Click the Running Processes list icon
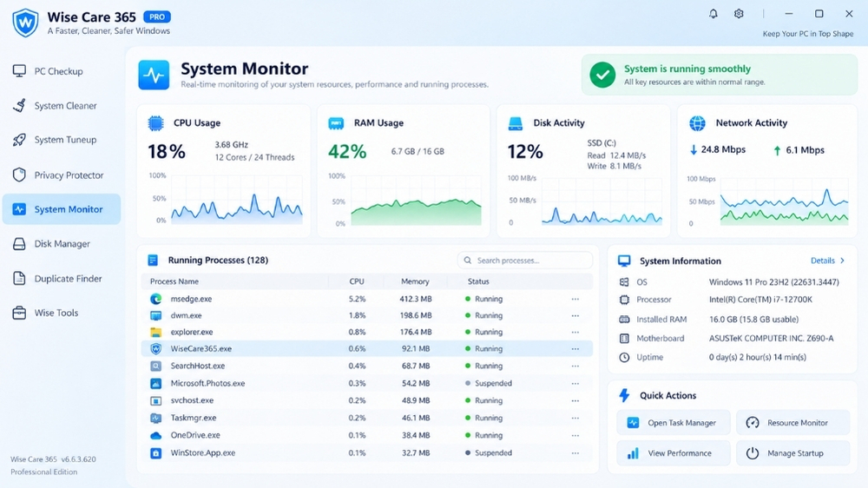This screenshot has height=488, width=868. click(x=153, y=260)
